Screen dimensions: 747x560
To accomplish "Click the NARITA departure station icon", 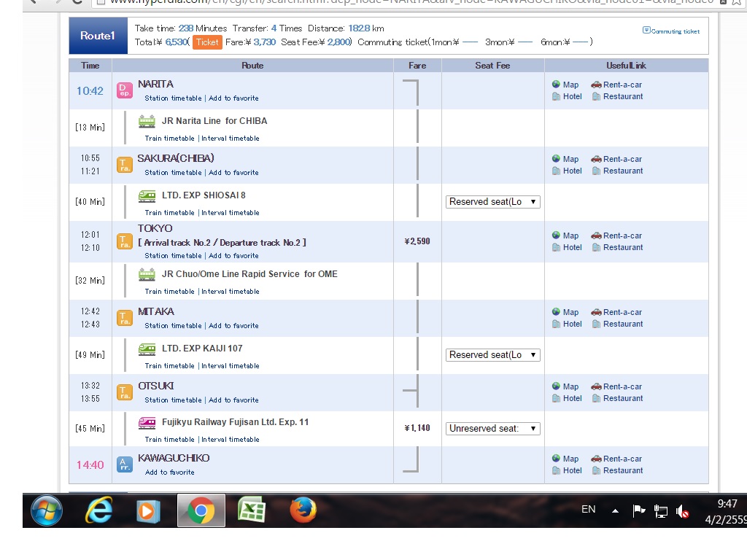I will [x=125, y=90].
